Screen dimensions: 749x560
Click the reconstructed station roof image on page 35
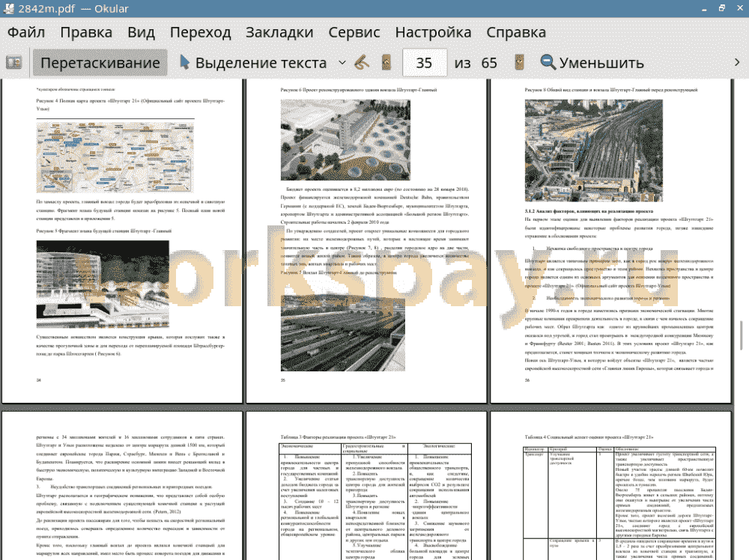click(x=345, y=139)
